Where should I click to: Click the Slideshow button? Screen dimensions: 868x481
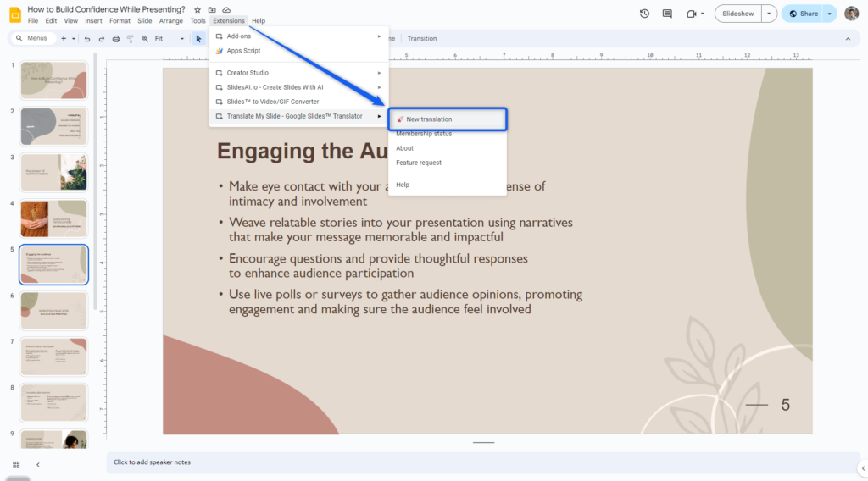click(x=737, y=14)
